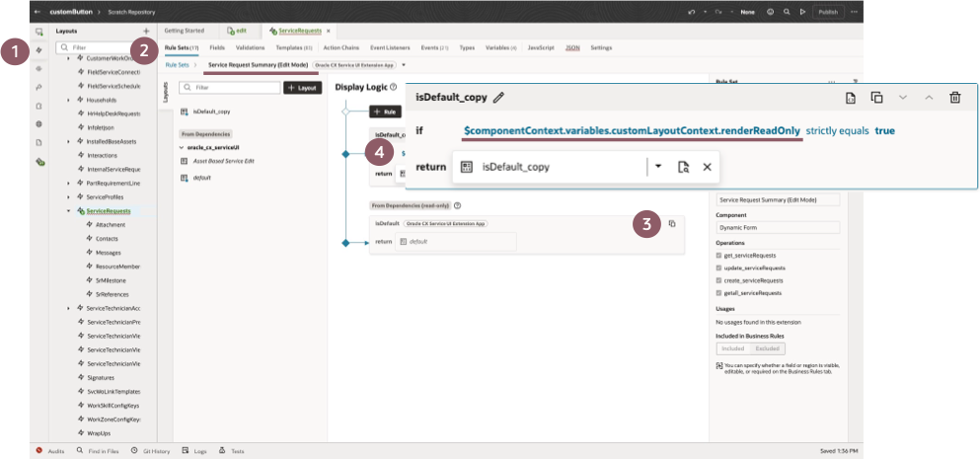
Task: Expand the PartRequirementLine tree node
Action: [68, 184]
